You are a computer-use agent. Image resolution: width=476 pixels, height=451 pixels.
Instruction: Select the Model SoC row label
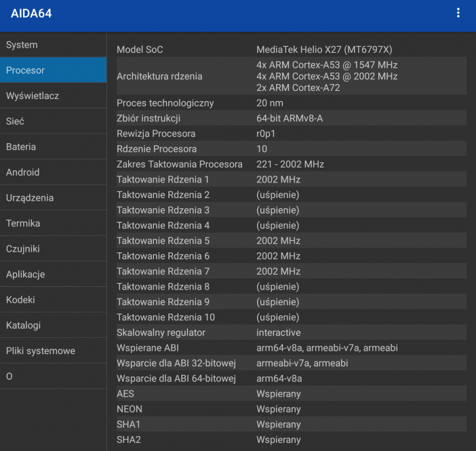point(140,50)
